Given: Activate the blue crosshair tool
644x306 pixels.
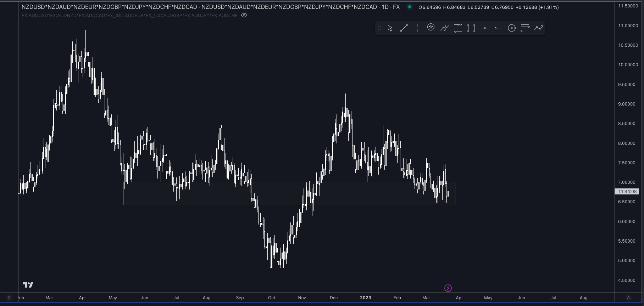Looking at the screenshot, I should (x=417, y=28).
